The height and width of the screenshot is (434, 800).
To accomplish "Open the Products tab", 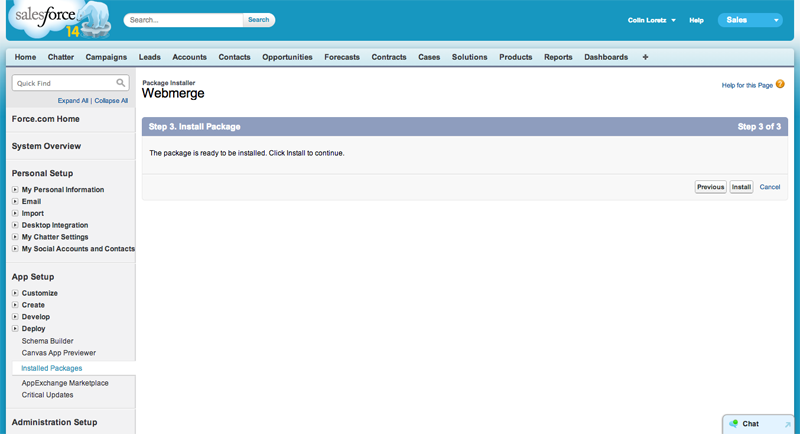I will (515, 57).
